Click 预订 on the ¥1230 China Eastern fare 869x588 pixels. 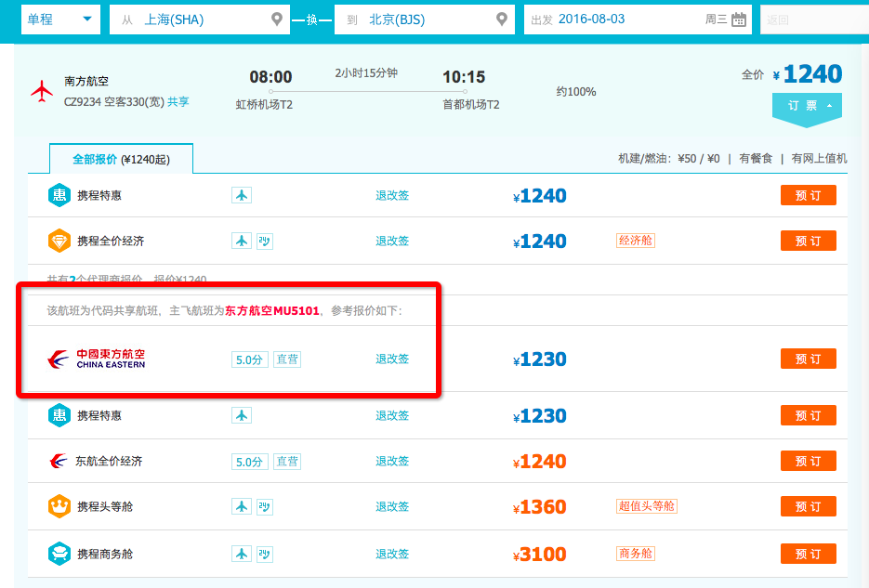(807, 359)
